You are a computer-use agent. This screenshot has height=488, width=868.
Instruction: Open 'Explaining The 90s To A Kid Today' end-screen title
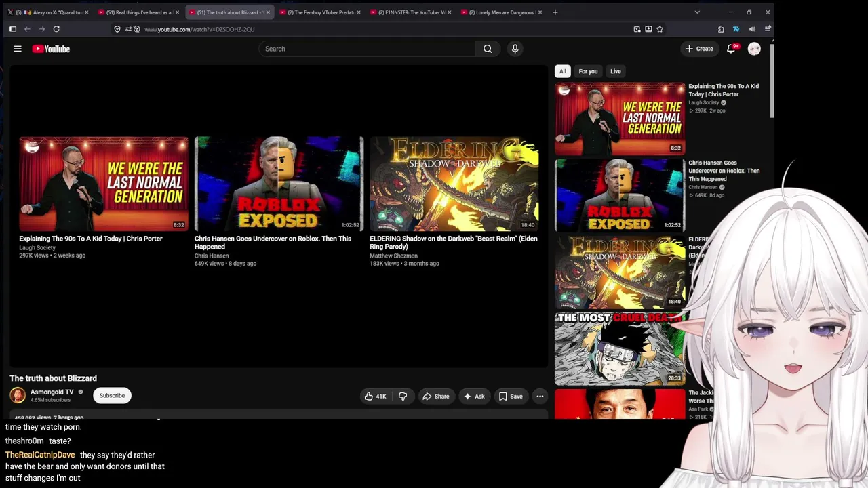[x=91, y=239]
